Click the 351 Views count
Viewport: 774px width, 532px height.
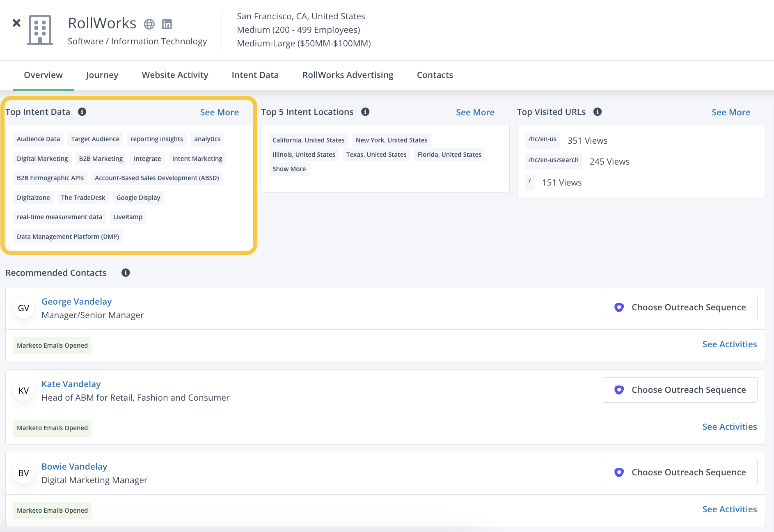(x=587, y=141)
